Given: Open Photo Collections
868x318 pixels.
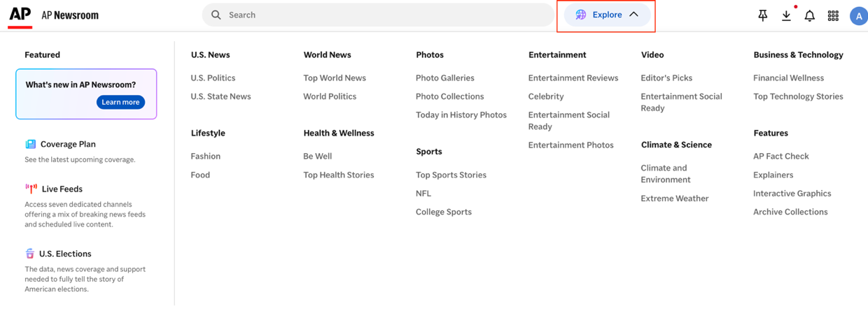Looking at the screenshot, I should pyautogui.click(x=450, y=96).
